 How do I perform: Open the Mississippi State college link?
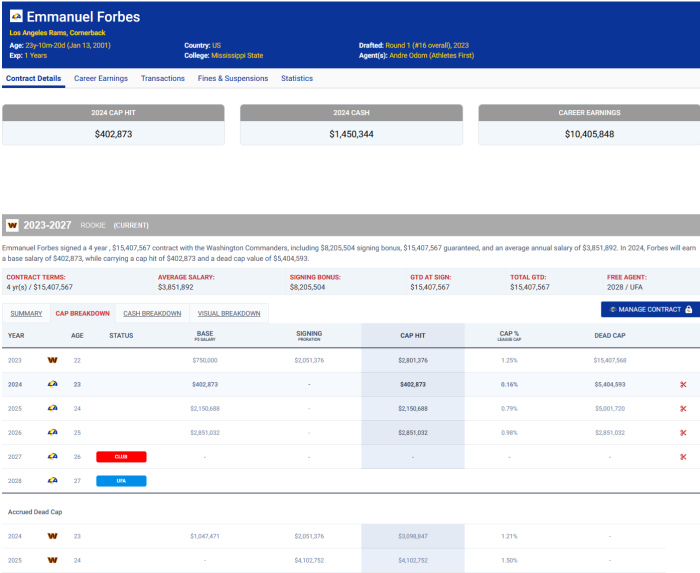237,55
